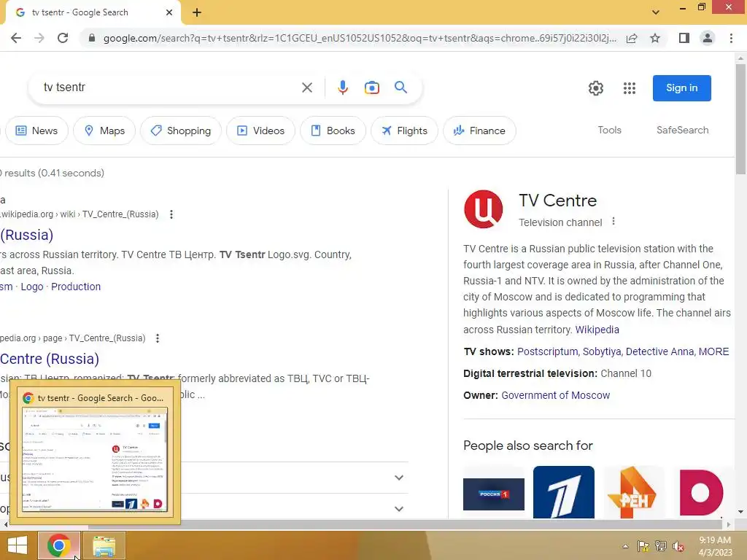The image size is (747, 560).
Task: Select the Videos filter tab
Action: click(x=260, y=131)
